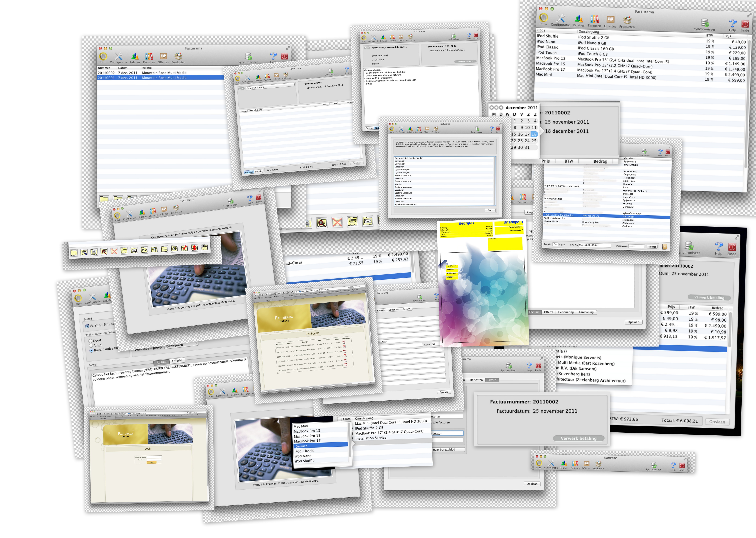Toggle the Verstuur BCC checkbox under E-Mail
756x538 pixels.
(x=87, y=326)
